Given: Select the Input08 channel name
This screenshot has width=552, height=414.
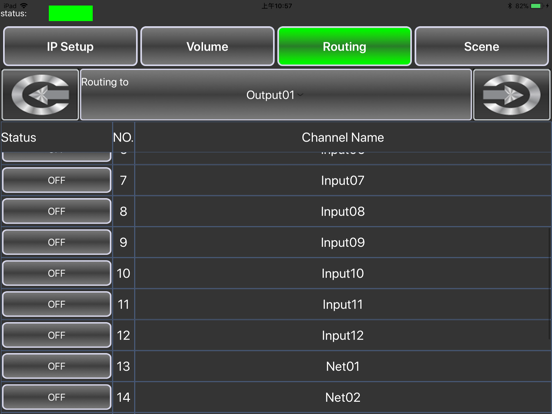Looking at the screenshot, I should click(x=343, y=212).
